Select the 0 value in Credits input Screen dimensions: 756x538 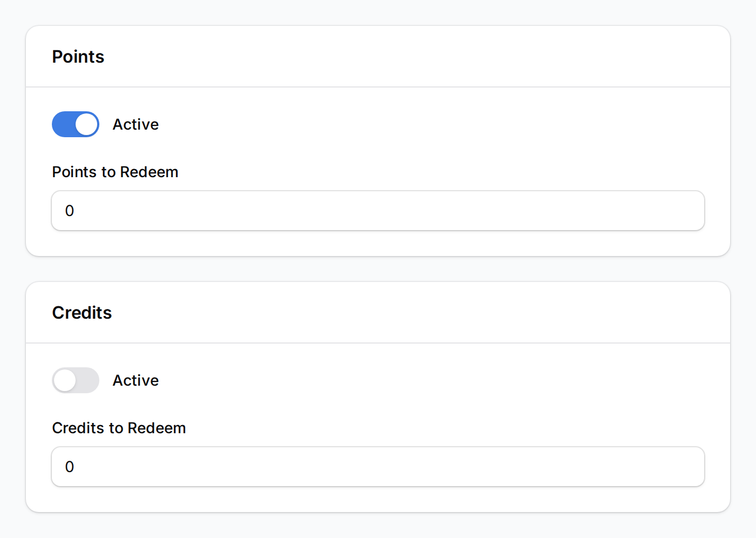coord(69,467)
